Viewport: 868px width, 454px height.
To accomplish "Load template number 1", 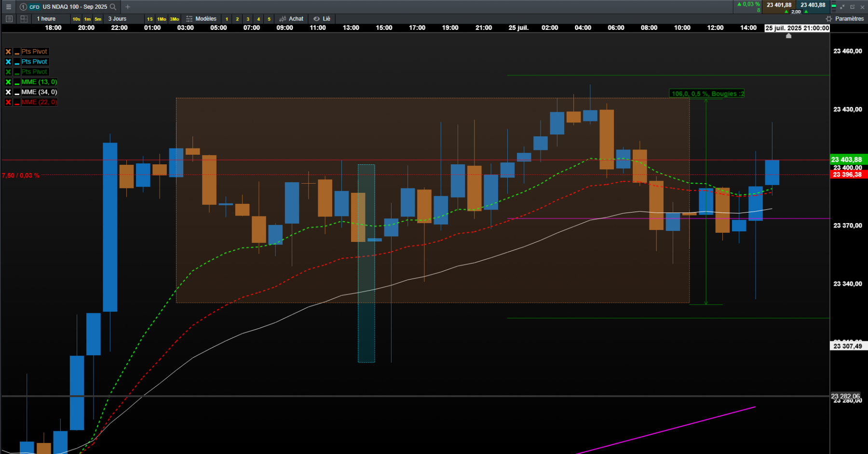I will 227,19.
